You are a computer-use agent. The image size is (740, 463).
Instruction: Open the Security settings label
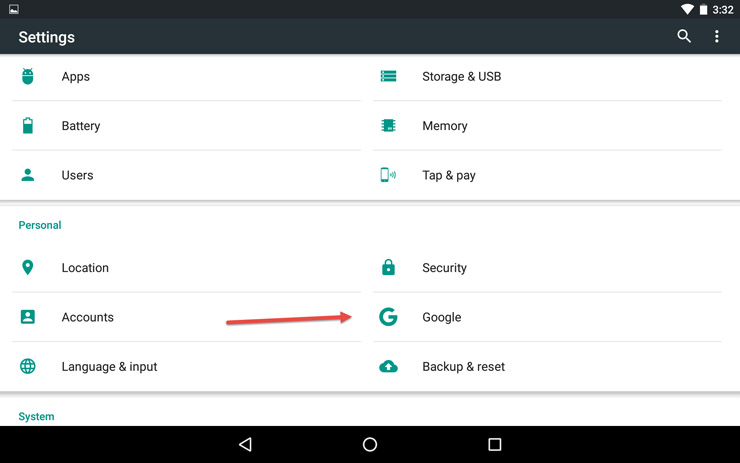444,268
